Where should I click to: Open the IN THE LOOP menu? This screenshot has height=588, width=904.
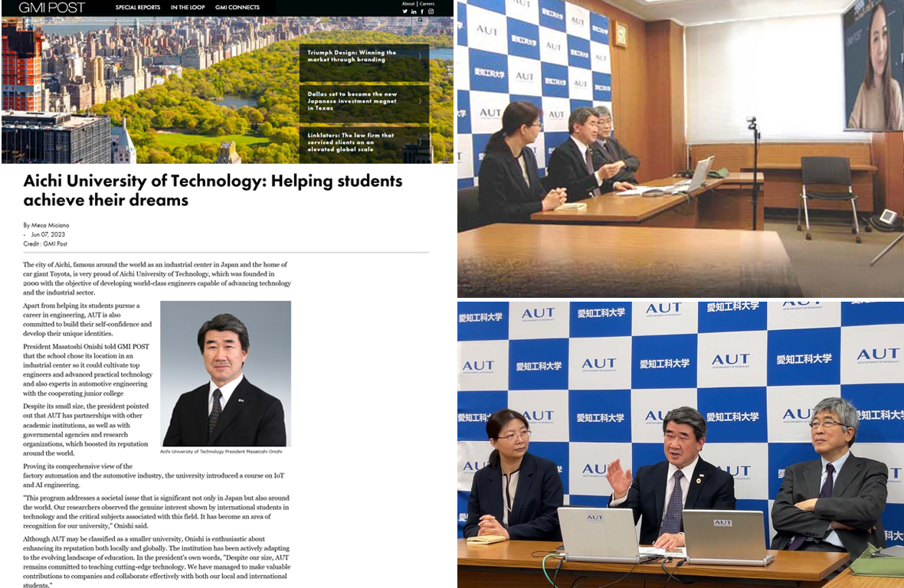tap(188, 8)
